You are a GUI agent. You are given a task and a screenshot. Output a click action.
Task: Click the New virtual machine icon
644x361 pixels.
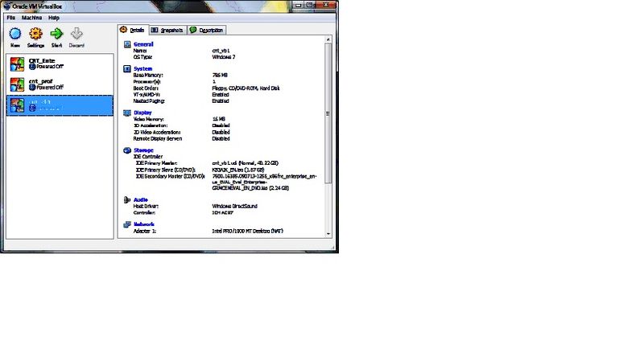pos(15,34)
